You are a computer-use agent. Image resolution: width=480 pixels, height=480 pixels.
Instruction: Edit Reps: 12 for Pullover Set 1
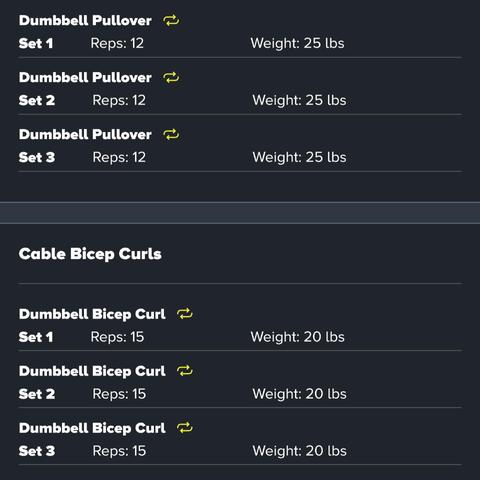[117, 43]
